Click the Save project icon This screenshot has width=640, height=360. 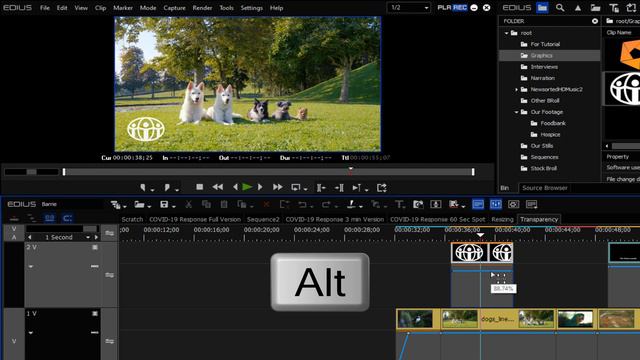(164, 204)
